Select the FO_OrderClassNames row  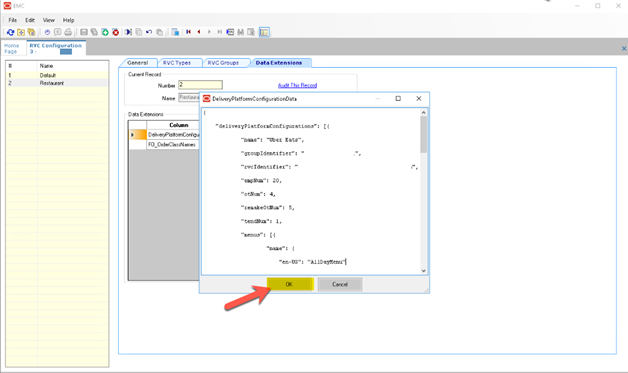tap(173, 145)
